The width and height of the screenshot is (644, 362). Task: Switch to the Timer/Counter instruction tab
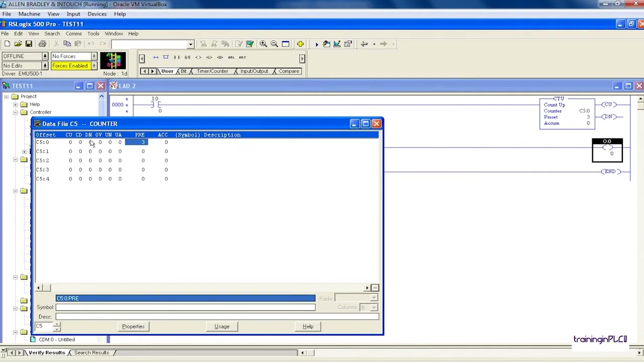point(212,71)
